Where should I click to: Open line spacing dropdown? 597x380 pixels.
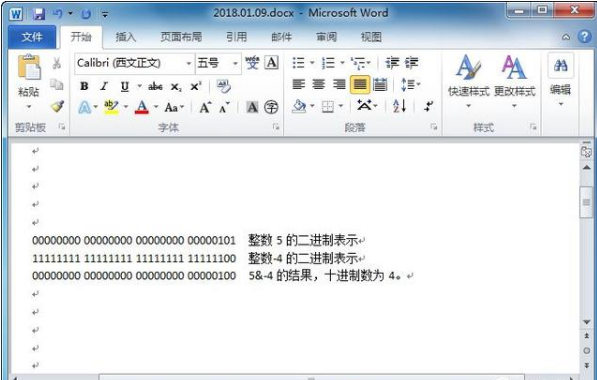tap(411, 84)
